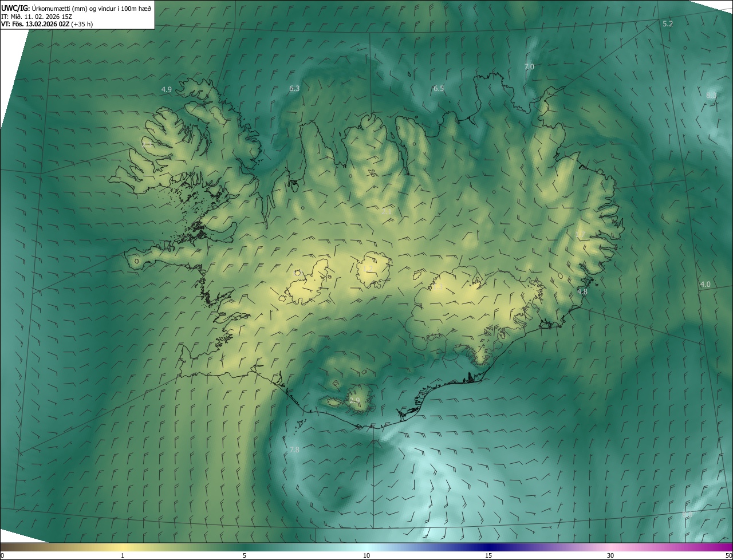Viewport: 733px width, 560px height.
Task: Click the 7.8 value label south of Iceland
Action: [x=294, y=449]
